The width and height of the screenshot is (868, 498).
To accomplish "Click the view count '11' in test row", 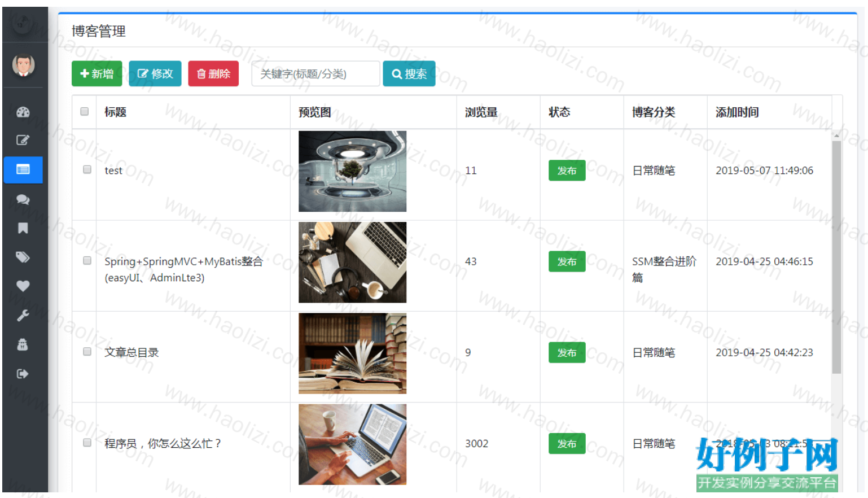I will pos(471,171).
